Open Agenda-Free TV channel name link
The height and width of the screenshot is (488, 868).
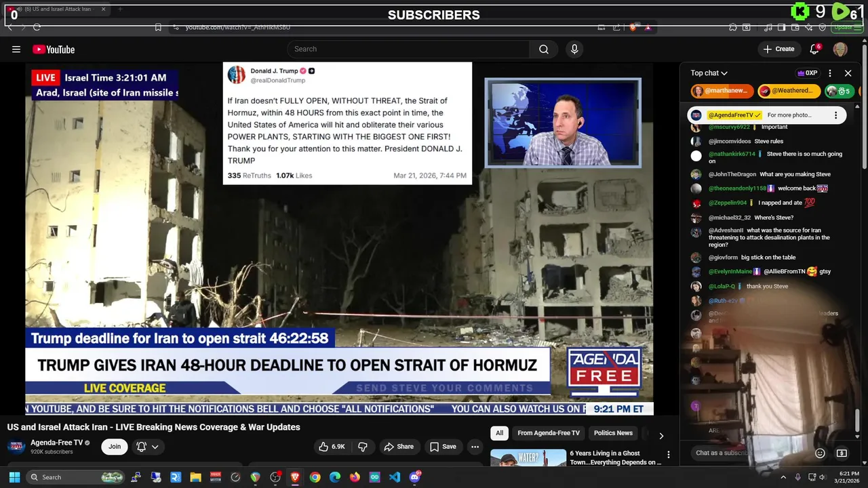[x=56, y=443]
